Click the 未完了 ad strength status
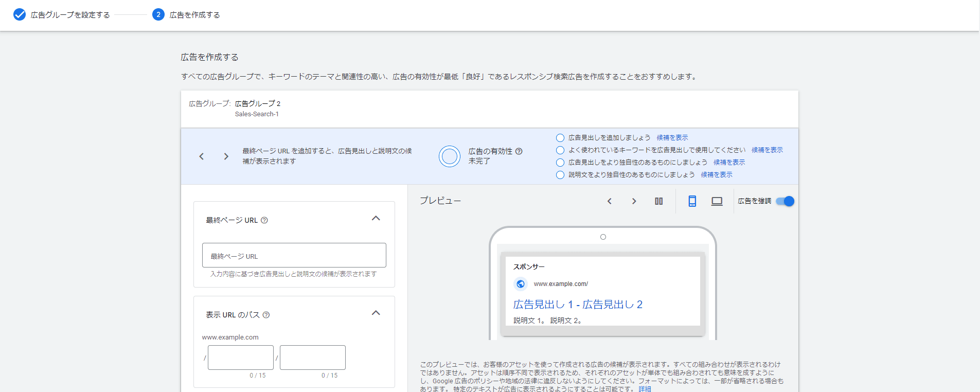 [479, 161]
